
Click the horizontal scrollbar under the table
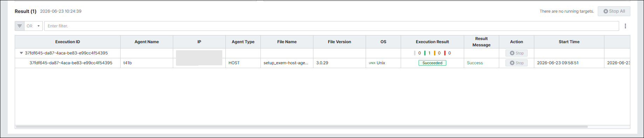(301, 127)
